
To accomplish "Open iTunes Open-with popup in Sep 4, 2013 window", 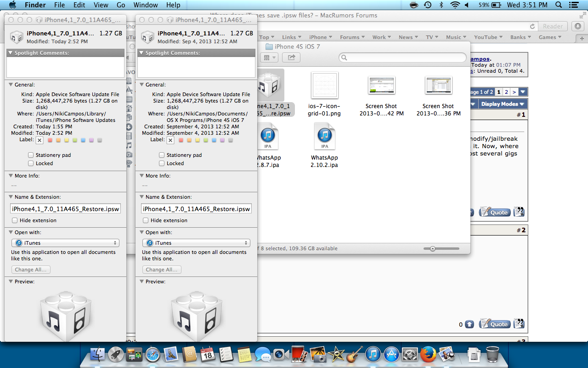I will (196, 243).
